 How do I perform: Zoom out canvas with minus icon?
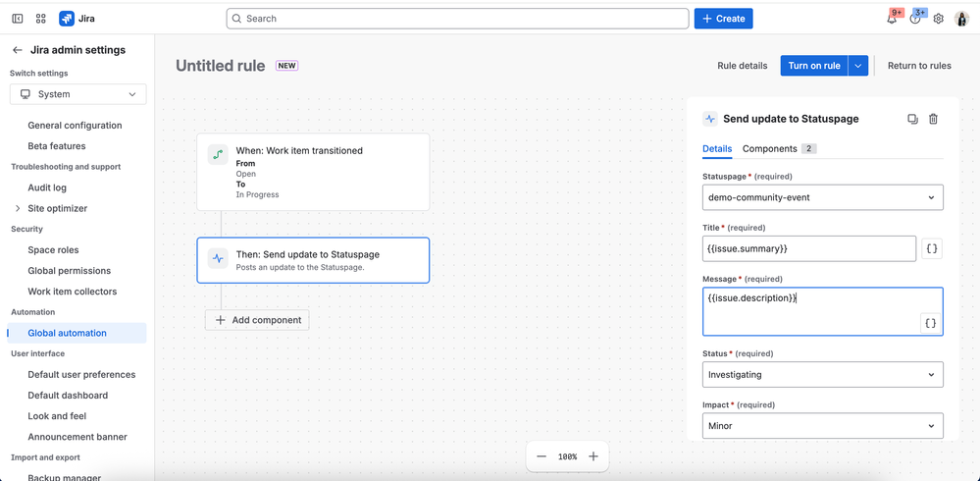tap(542, 456)
